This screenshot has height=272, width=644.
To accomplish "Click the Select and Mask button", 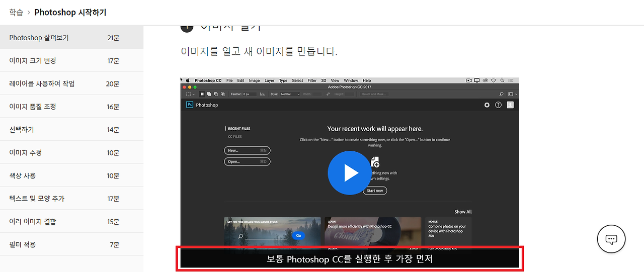I will (x=374, y=94).
